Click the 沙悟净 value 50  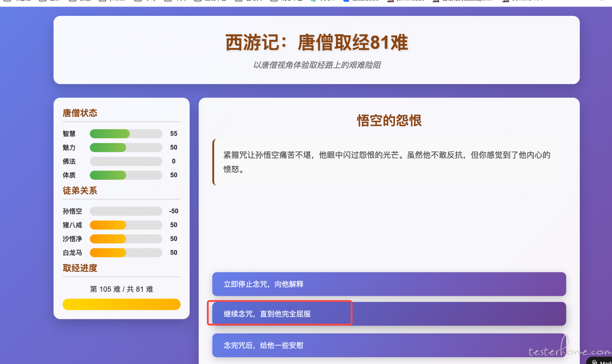coord(174,239)
